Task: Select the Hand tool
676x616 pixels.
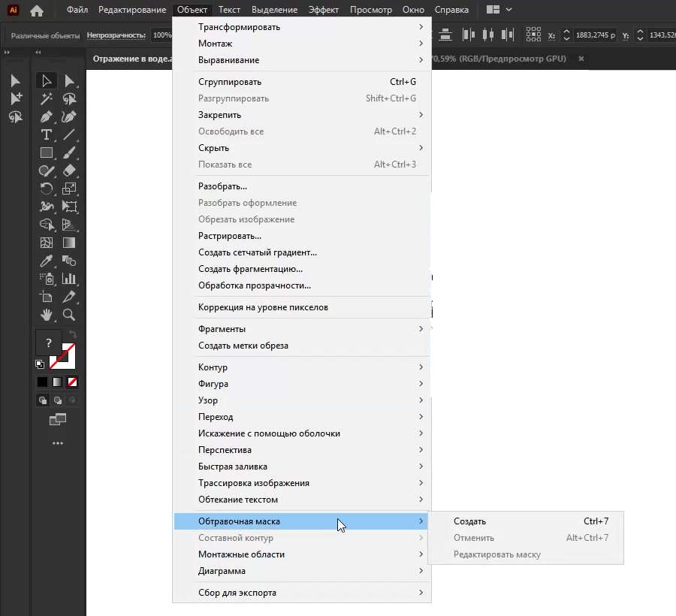Action: point(47,315)
